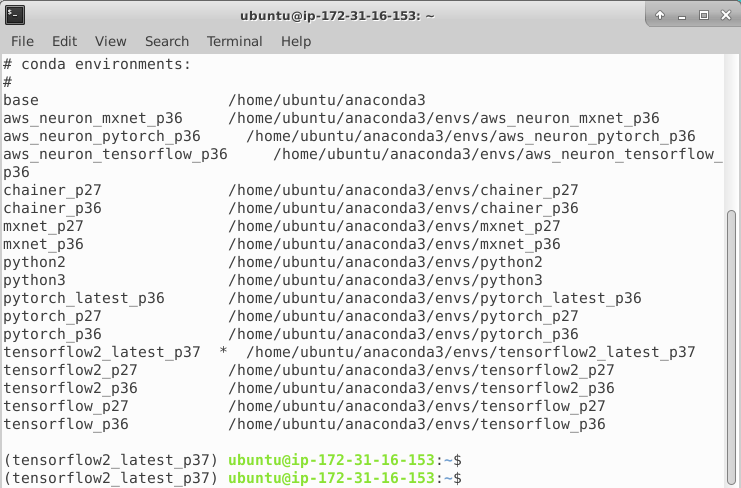Click the mxnet_p36 environment path
Viewport: 741px width, 488px height.
(394, 244)
